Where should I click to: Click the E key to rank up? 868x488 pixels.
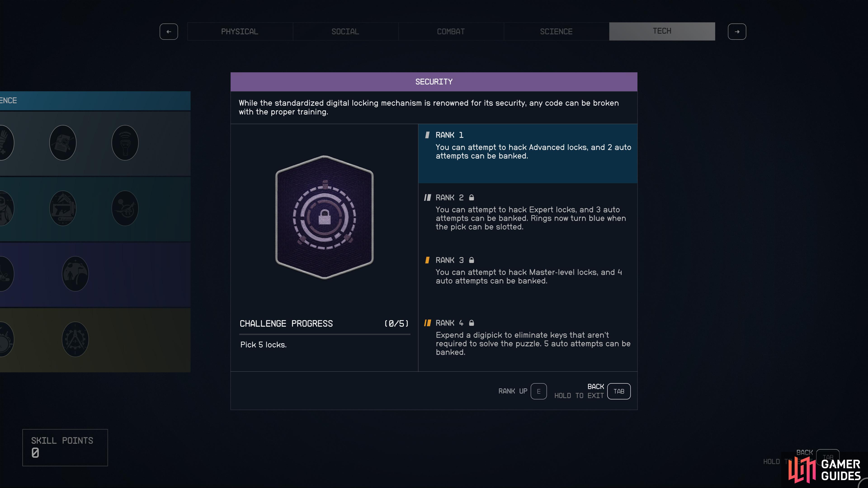pyautogui.click(x=539, y=391)
